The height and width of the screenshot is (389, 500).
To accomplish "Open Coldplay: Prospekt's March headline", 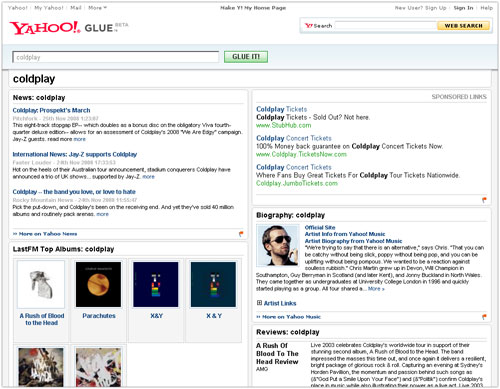I will click(51, 110).
